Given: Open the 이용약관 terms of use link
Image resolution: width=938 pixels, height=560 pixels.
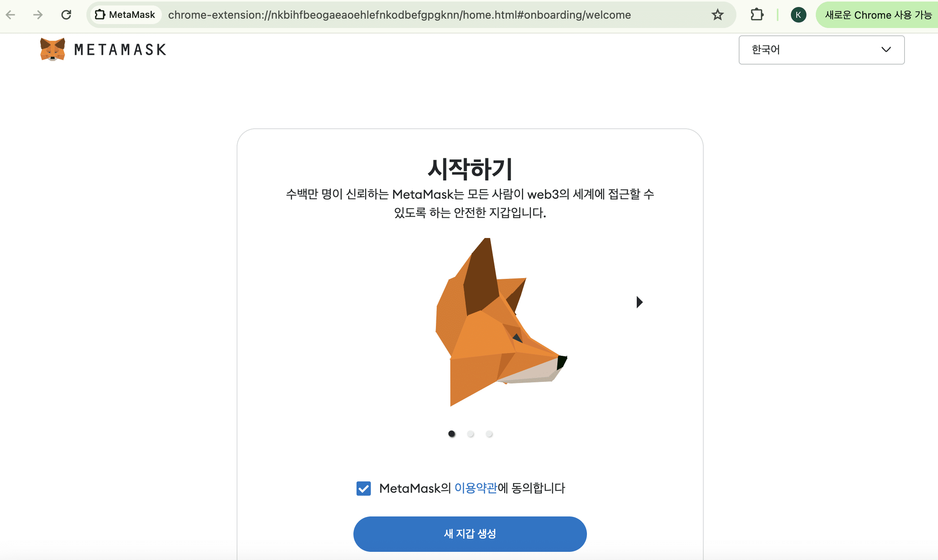Looking at the screenshot, I should 476,488.
